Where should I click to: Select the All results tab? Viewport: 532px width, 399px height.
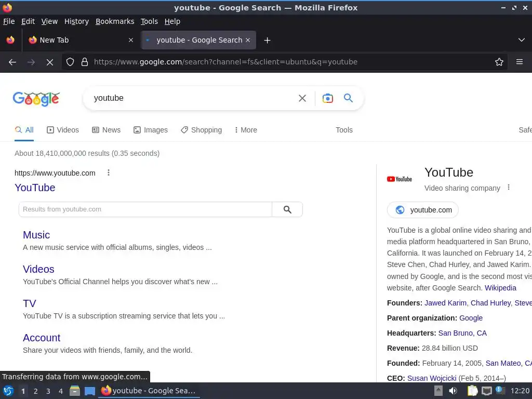(24, 130)
